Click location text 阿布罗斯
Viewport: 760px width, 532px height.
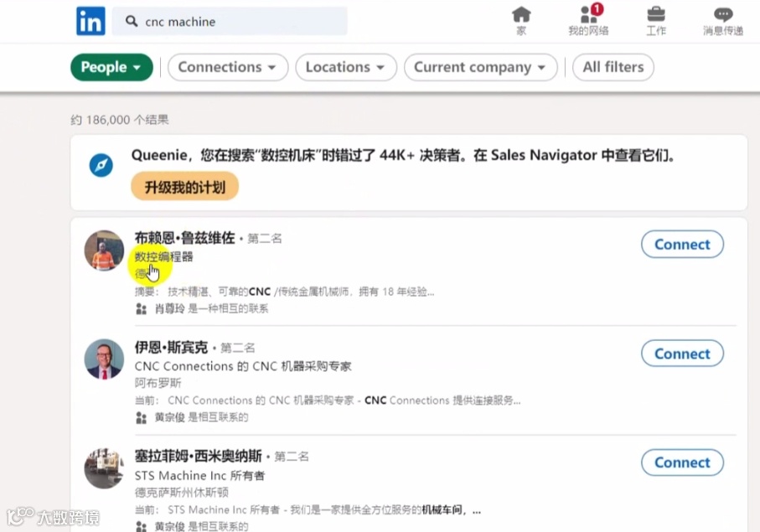point(158,383)
